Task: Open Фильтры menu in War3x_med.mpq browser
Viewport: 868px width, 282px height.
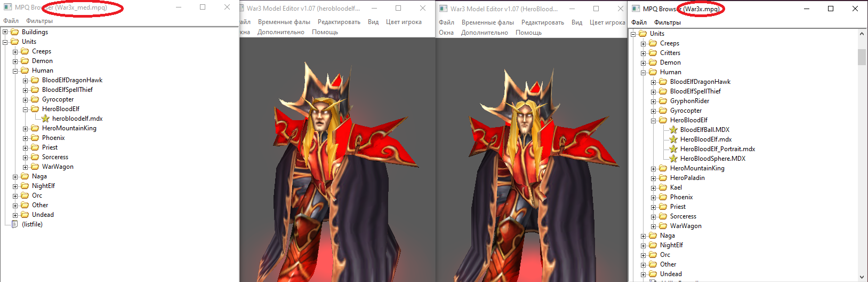Action: (39, 21)
